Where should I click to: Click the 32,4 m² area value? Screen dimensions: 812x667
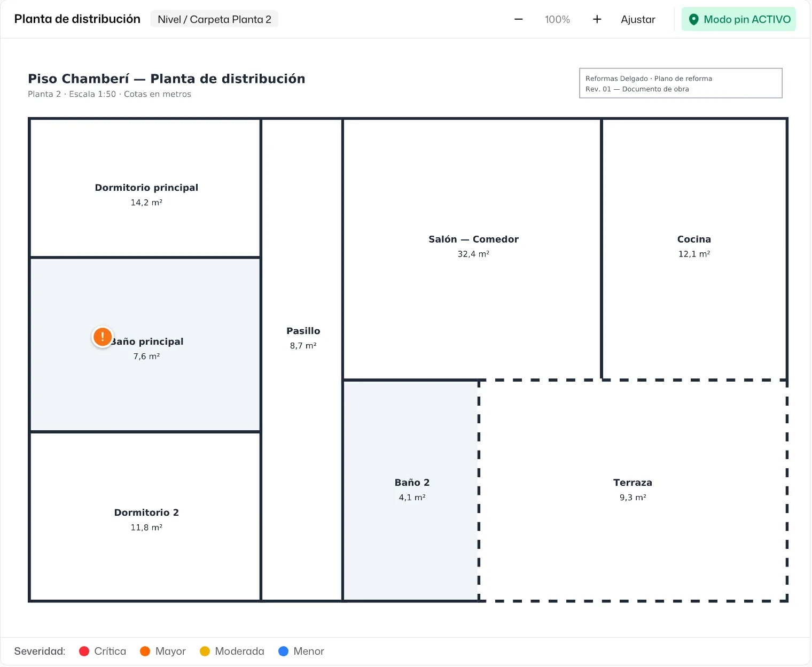[473, 254]
